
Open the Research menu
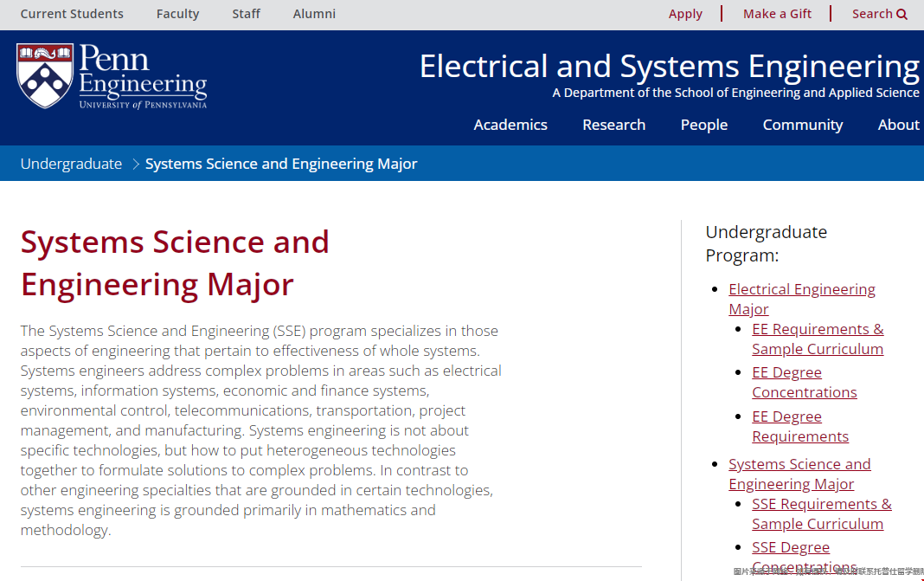(614, 125)
